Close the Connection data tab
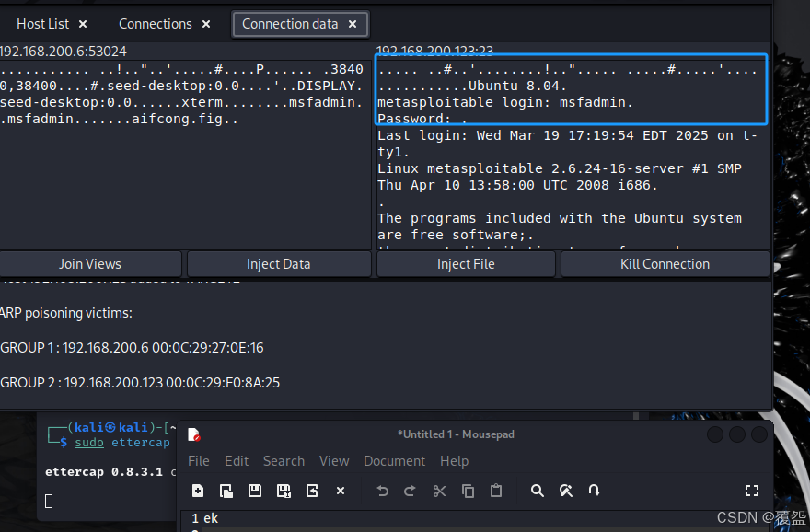The width and height of the screenshot is (810, 532). pos(353,24)
